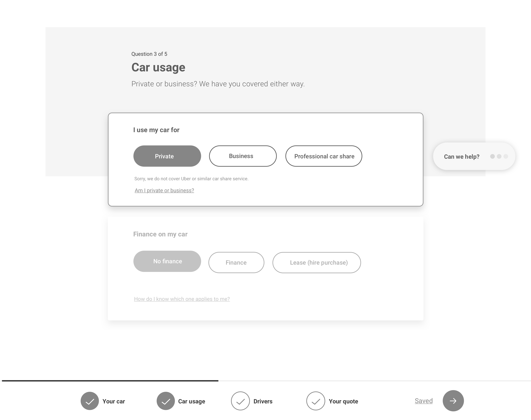
Task: Go to the Your quote step label
Action: (x=343, y=401)
